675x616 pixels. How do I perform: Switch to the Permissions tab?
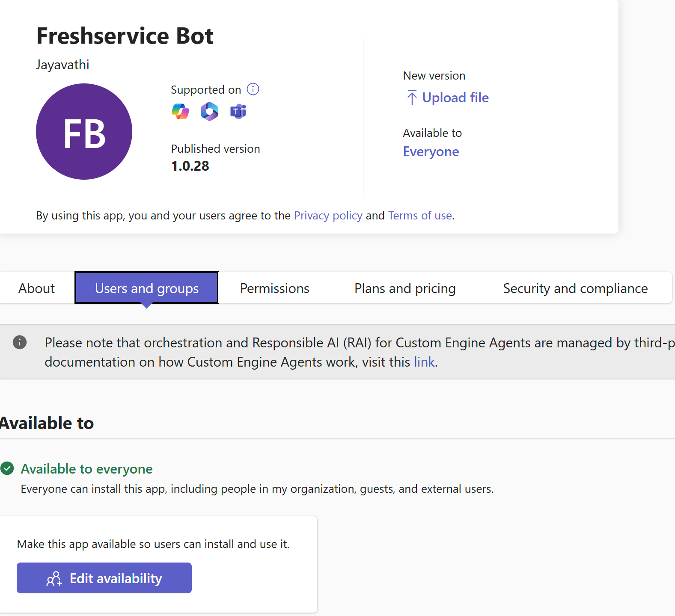pos(274,288)
